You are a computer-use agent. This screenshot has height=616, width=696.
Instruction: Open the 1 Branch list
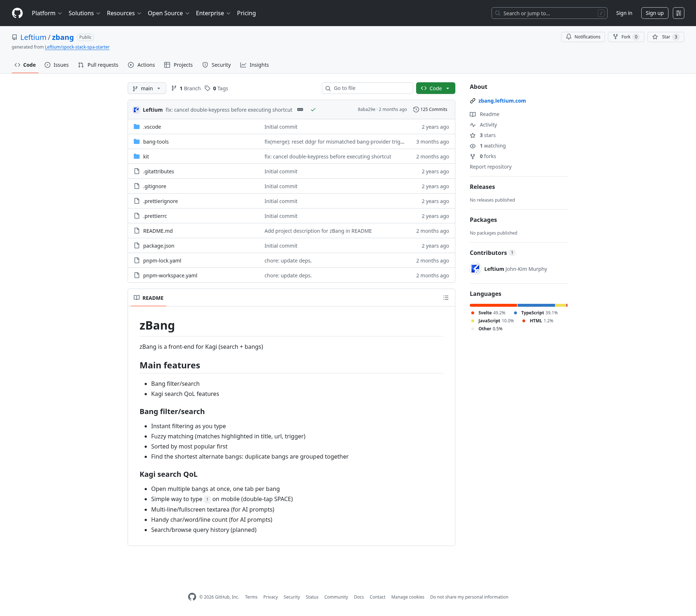tap(186, 88)
